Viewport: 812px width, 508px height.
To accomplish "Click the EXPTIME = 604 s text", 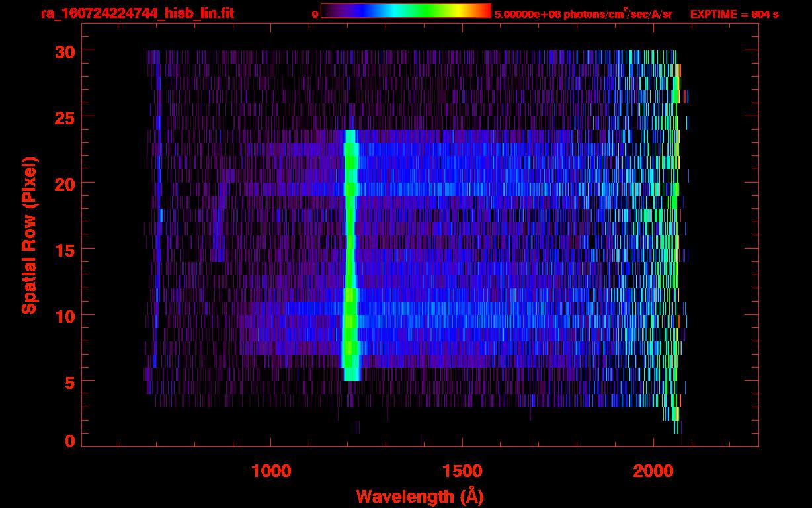I will click(734, 14).
